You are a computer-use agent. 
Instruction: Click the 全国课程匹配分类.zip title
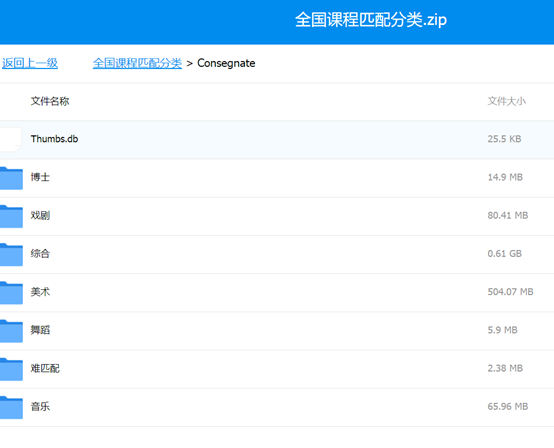coord(371,20)
